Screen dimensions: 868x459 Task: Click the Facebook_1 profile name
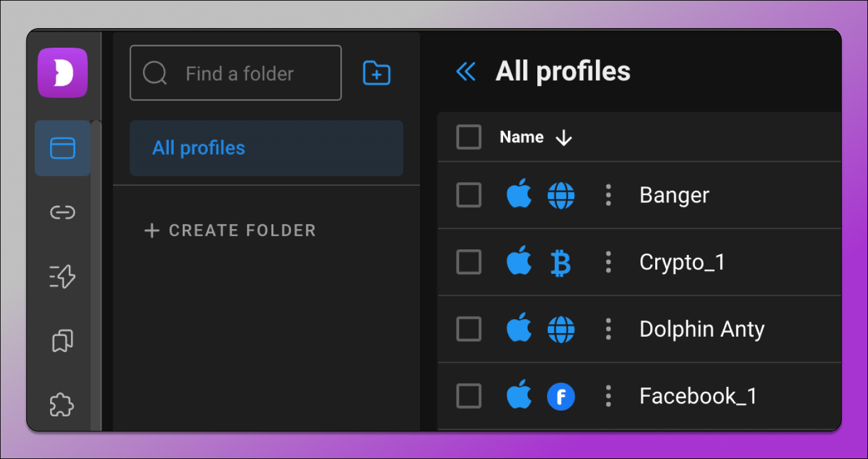(698, 397)
